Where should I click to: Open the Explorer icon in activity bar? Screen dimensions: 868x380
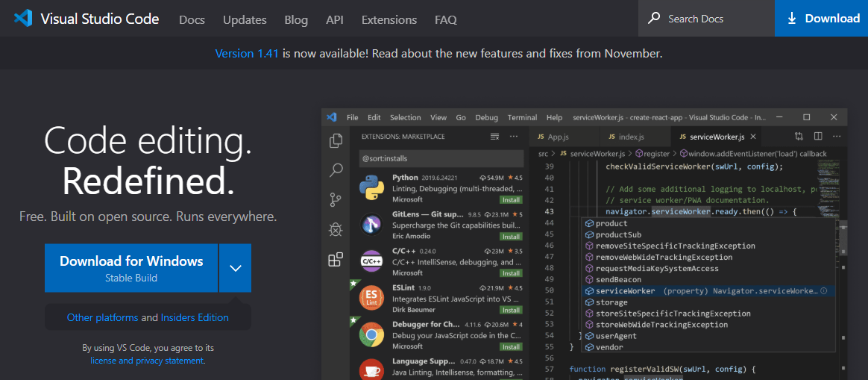(x=336, y=140)
